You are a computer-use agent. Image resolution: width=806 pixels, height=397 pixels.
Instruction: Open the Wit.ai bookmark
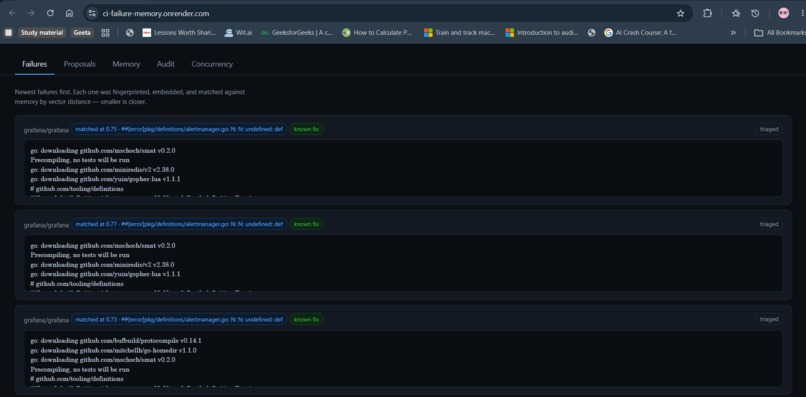(x=238, y=32)
